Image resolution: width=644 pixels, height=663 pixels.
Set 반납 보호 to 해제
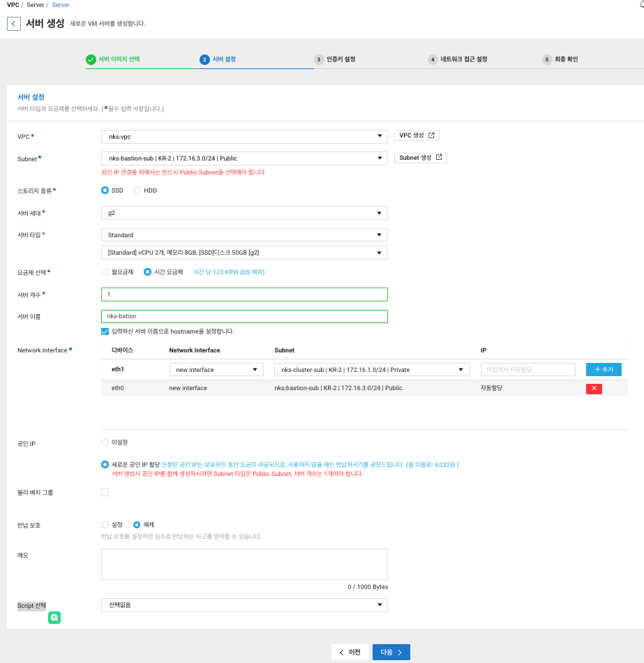click(137, 525)
